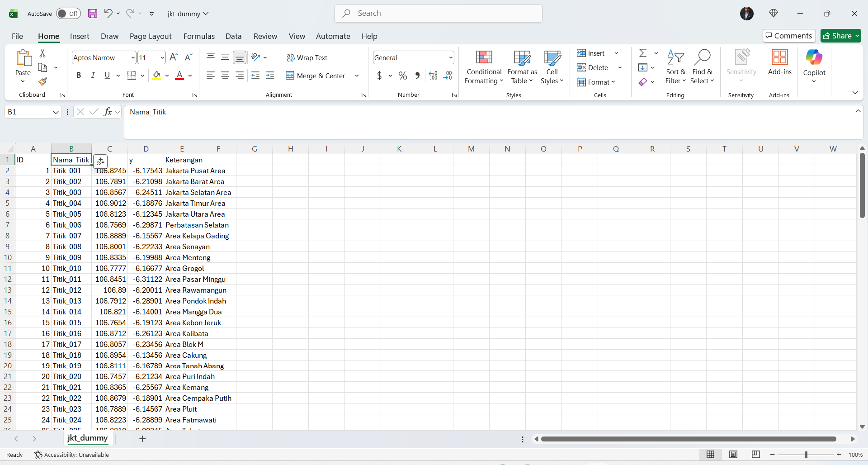Click Increase Font Size icon
Image resolution: width=868 pixels, height=465 pixels.
pyautogui.click(x=174, y=57)
